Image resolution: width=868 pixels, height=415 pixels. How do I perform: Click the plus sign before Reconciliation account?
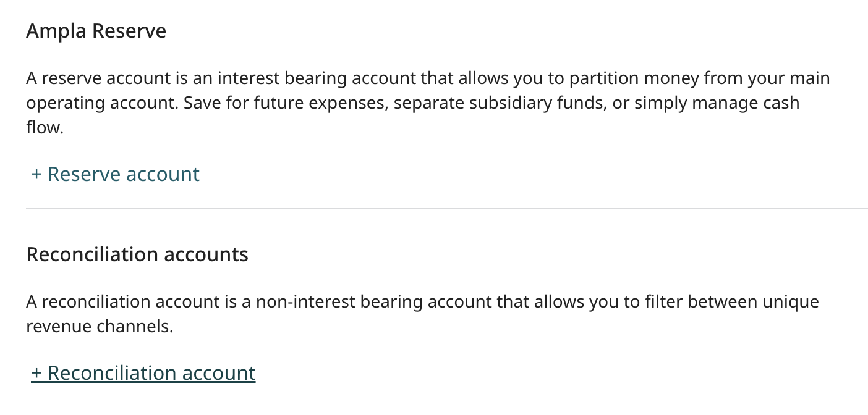36,374
